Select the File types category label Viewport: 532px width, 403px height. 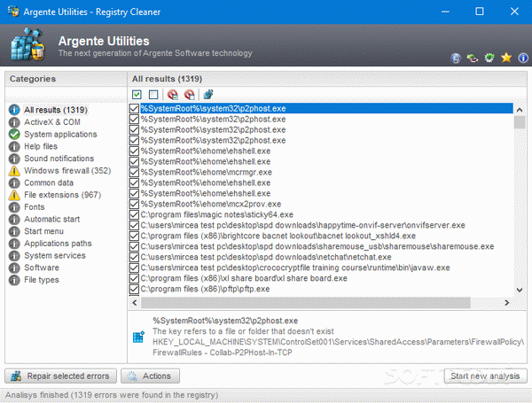point(42,280)
